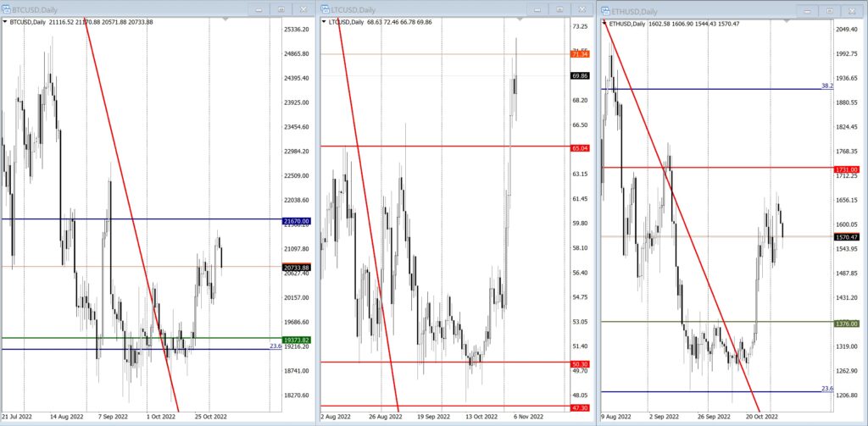This screenshot has width=868, height=426.
Task: Select the green 19373.82 price label
Action: (x=294, y=339)
